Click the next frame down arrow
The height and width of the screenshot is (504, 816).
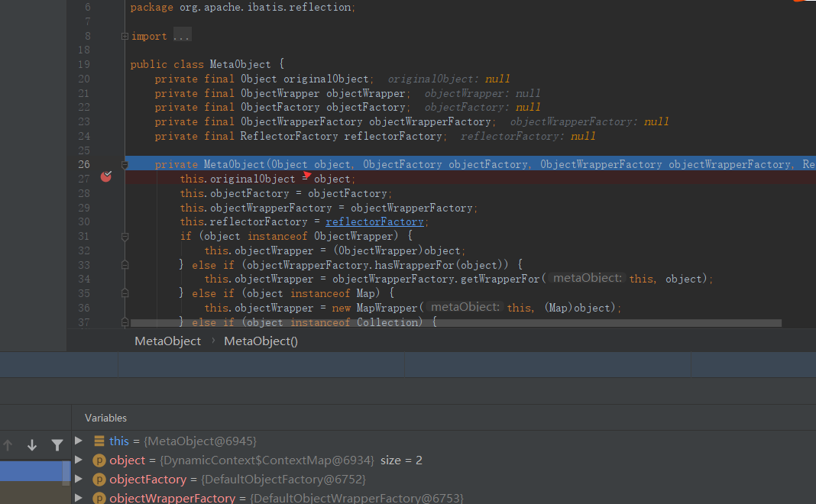(32, 445)
